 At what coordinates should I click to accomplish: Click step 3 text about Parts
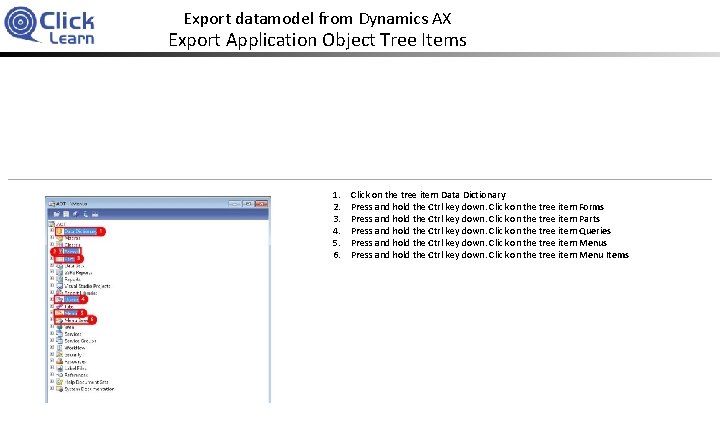(x=476, y=219)
